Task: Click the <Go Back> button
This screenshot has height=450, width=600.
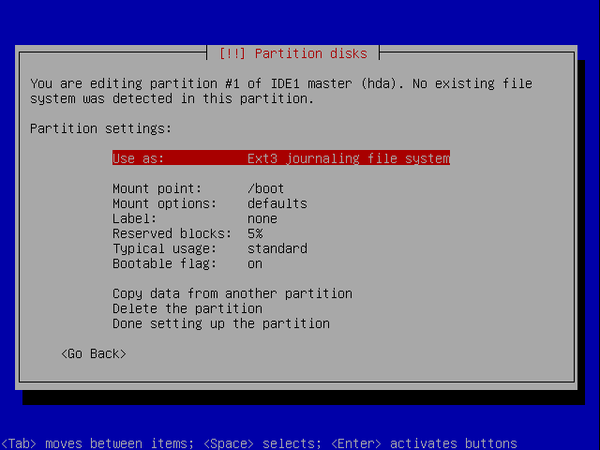Action: pos(94,354)
